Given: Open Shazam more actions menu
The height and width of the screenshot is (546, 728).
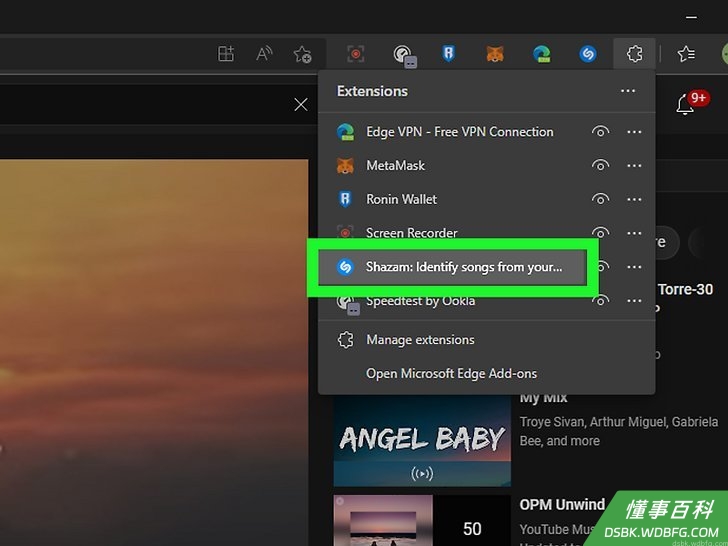Looking at the screenshot, I should tap(634, 267).
